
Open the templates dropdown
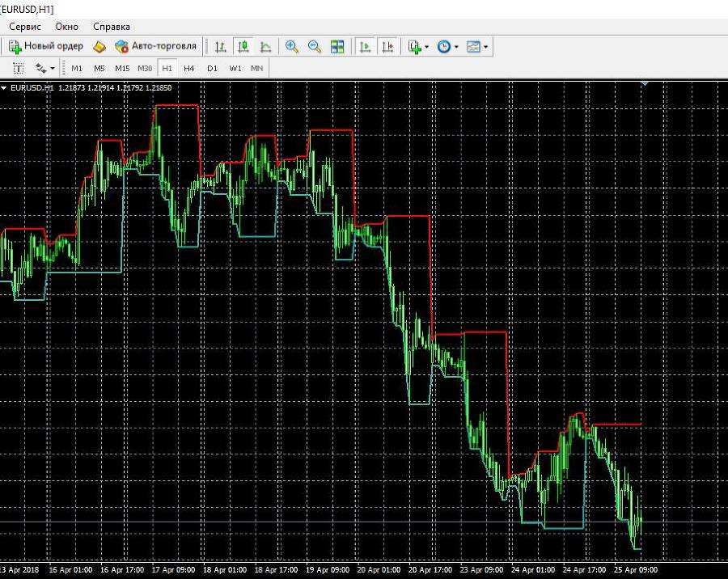pyautogui.click(x=476, y=46)
